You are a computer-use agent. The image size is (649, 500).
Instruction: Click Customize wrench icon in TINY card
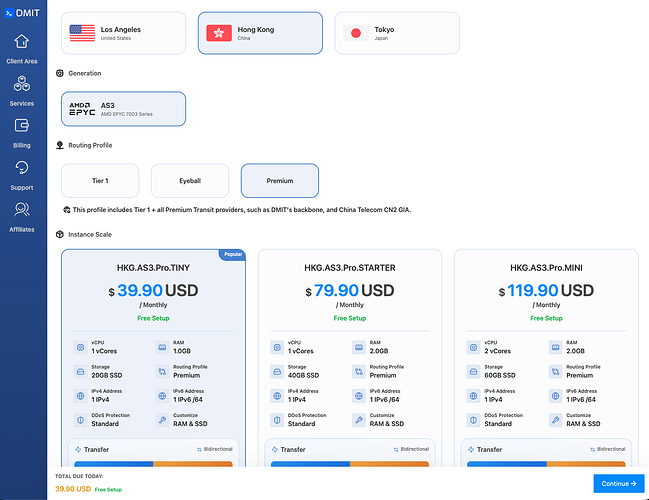click(162, 420)
